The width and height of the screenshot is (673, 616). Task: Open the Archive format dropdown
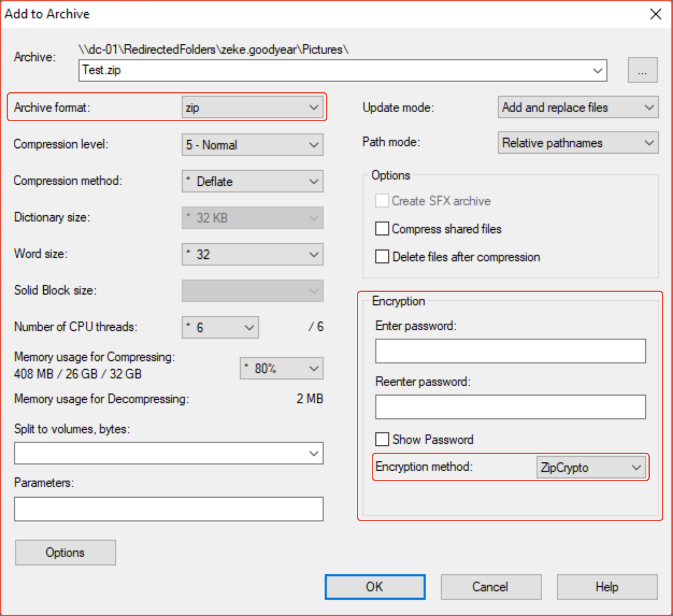[252, 107]
